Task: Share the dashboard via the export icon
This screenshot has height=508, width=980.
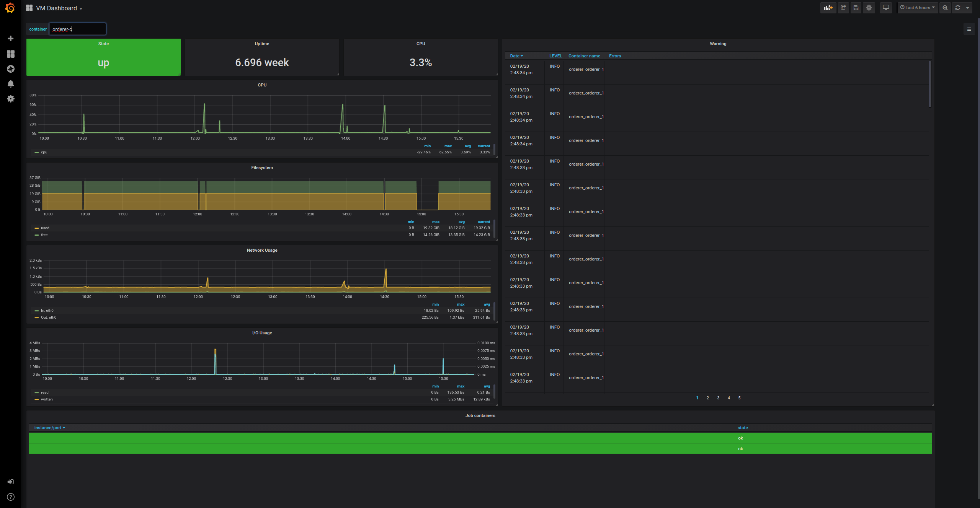Action: [x=843, y=8]
